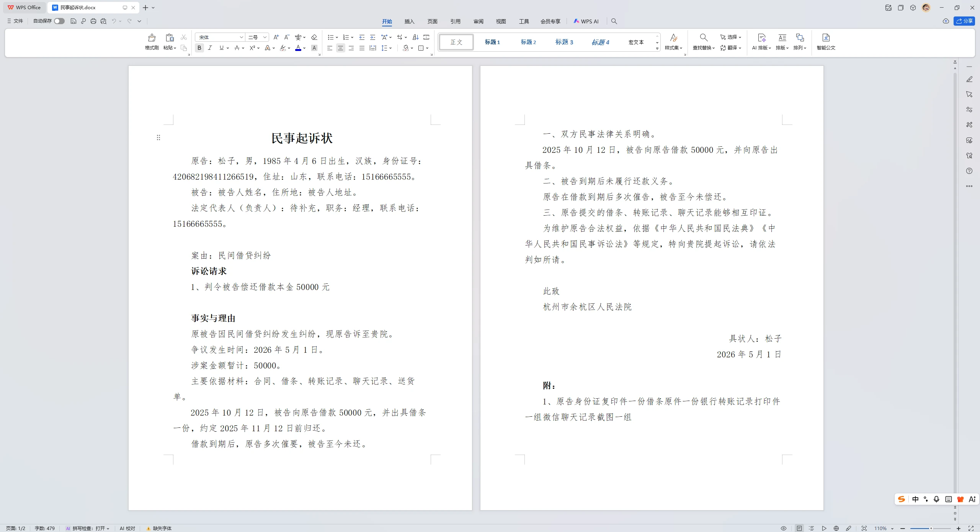The height and width of the screenshot is (532, 980).
Task: Click the sort A-Z icon
Action: (415, 37)
